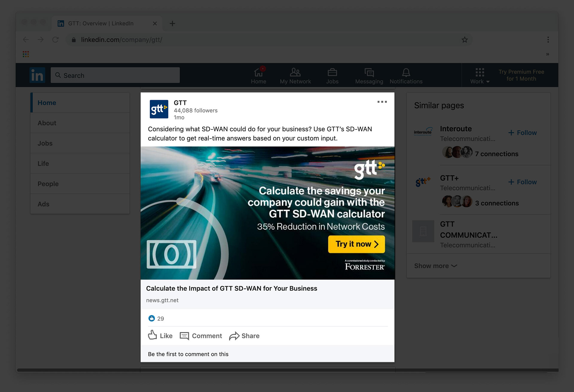Close the GTT: Overview LinkedIn tab

coord(155,23)
